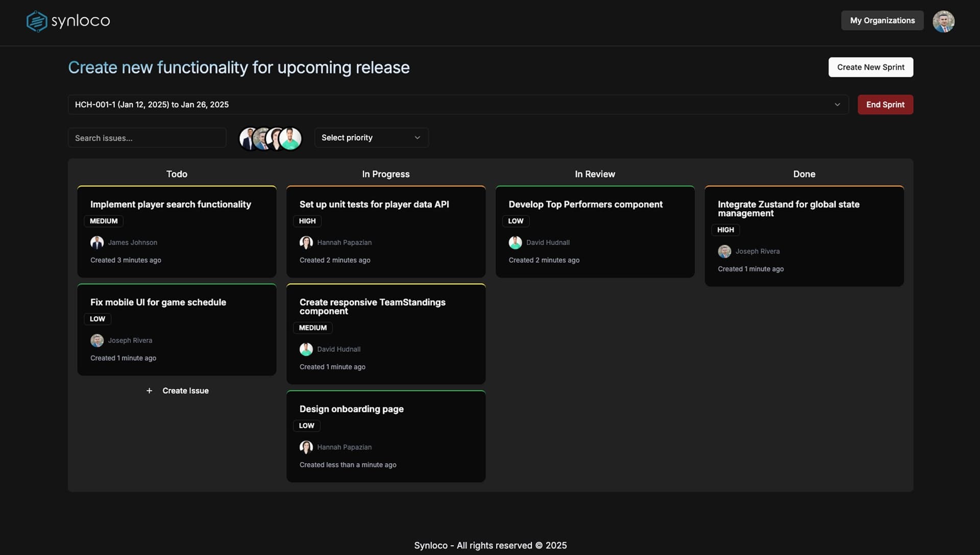Filter issues by first dark-suit avatar
The width and height of the screenshot is (980, 555).
(247, 138)
